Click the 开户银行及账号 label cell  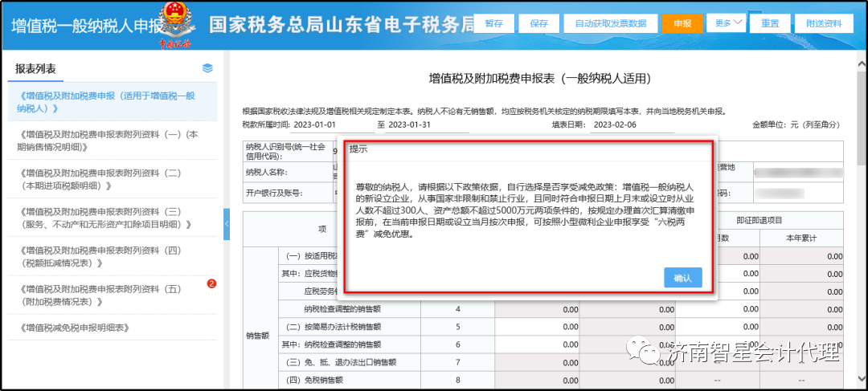tap(288, 193)
